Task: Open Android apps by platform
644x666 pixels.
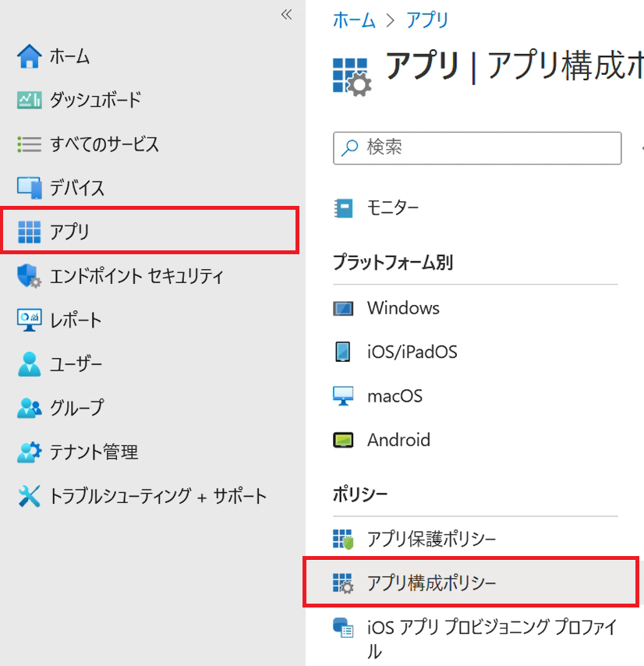Action: click(398, 440)
